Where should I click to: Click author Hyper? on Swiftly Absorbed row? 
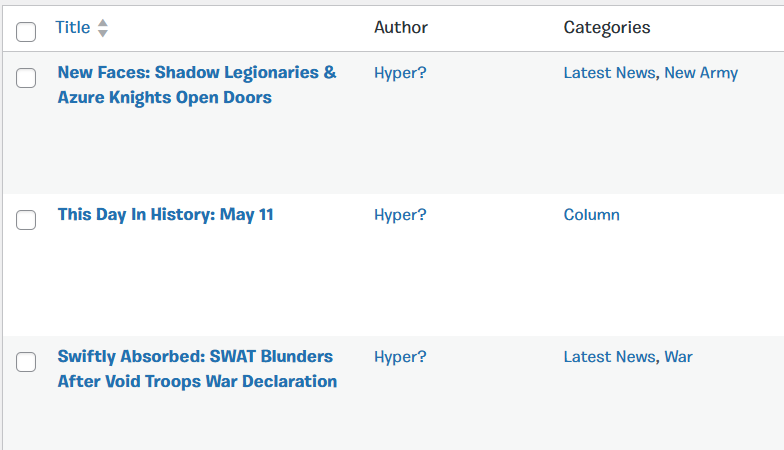click(400, 357)
